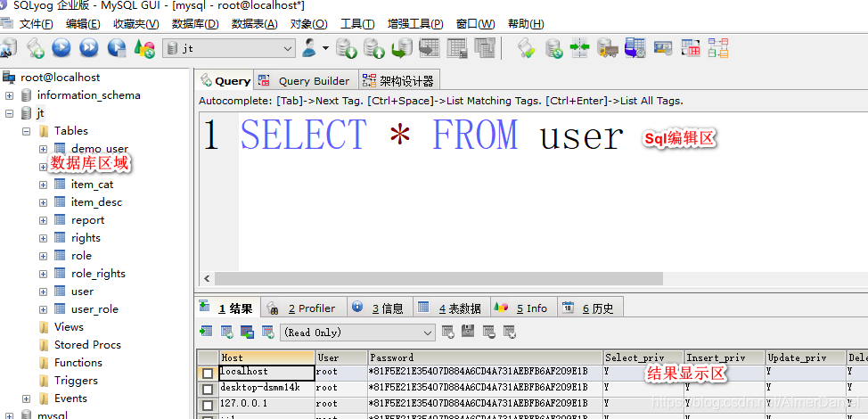Click the Execute All Queries double-arrow icon
Image resolution: width=868 pixels, height=419 pixels.
89,47
